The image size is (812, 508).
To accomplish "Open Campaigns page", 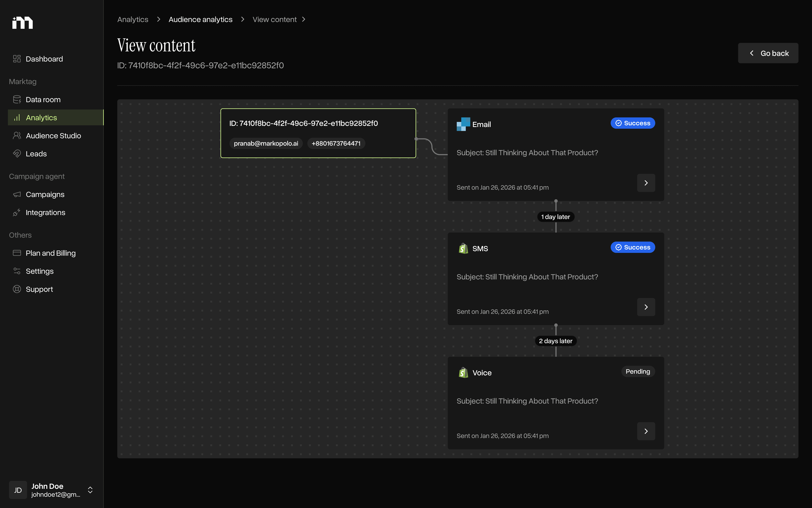I will pos(56,195).
